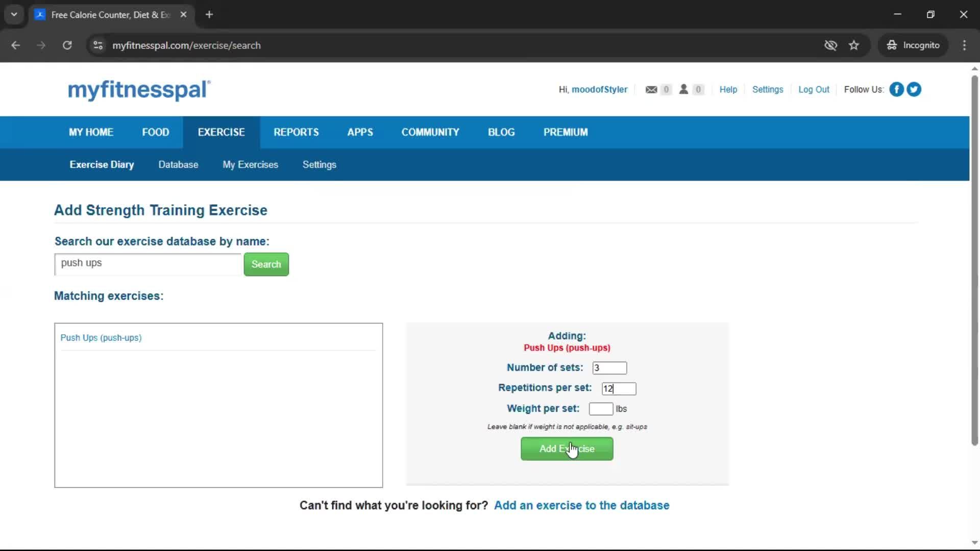Click the address bar URL

[x=186, y=45]
